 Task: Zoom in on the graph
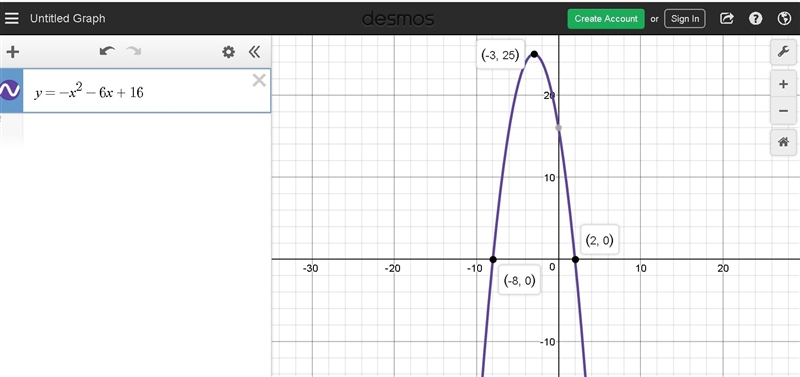[783, 84]
